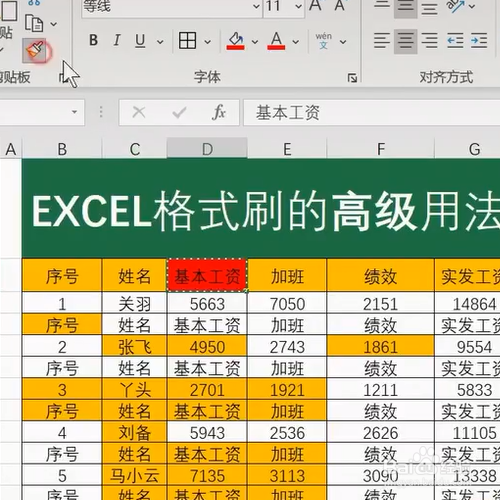The height and width of the screenshot is (500, 500).
Task: Apply the fill color bucket
Action: (x=235, y=41)
